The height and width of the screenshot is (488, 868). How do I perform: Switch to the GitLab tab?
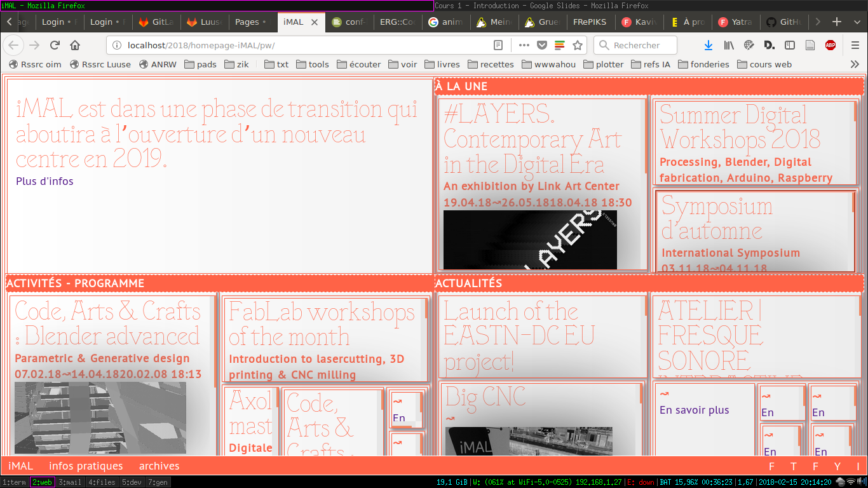156,22
